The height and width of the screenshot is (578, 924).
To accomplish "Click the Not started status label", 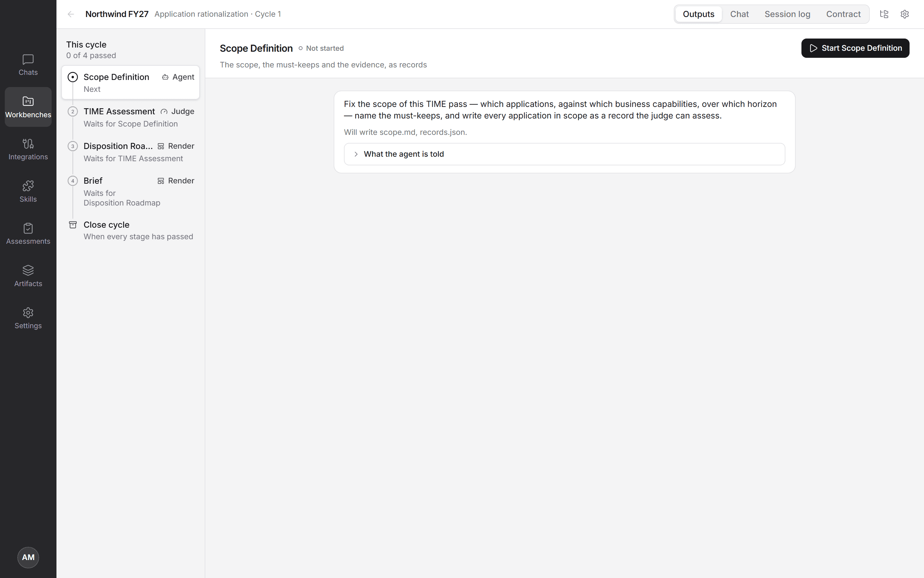I will [325, 48].
